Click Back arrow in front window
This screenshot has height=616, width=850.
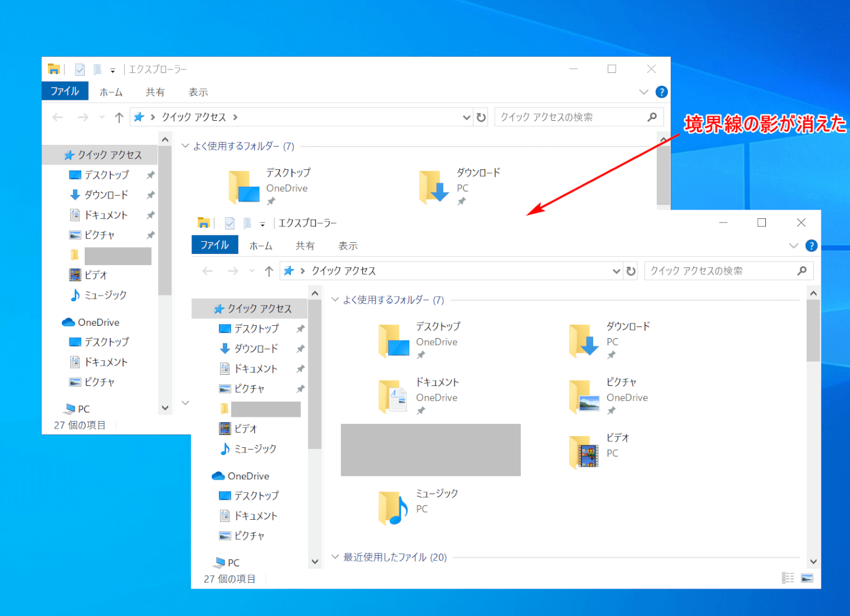click(208, 271)
